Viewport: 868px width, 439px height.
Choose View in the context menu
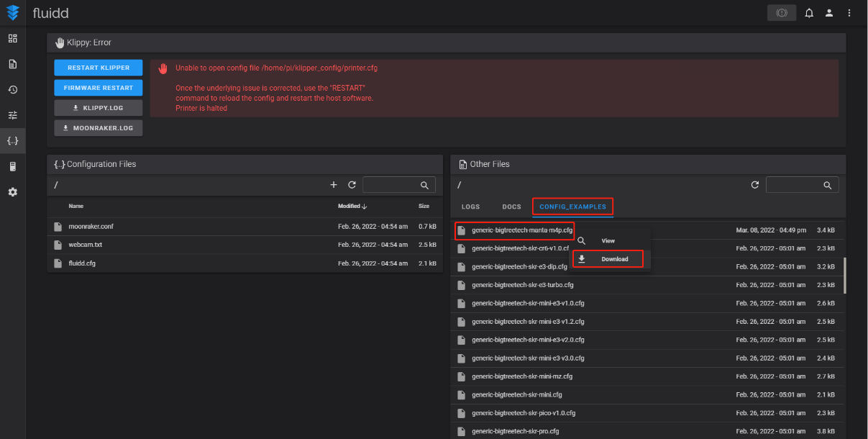click(608, 240)
